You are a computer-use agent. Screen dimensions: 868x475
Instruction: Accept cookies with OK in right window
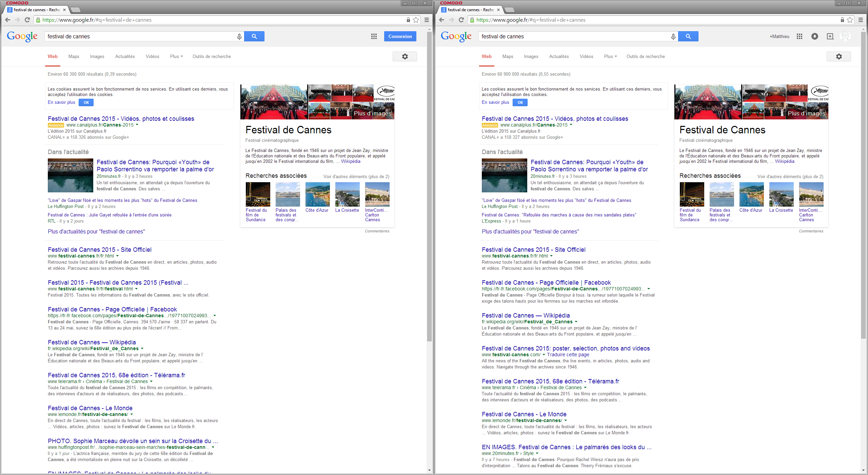(520, 102)
